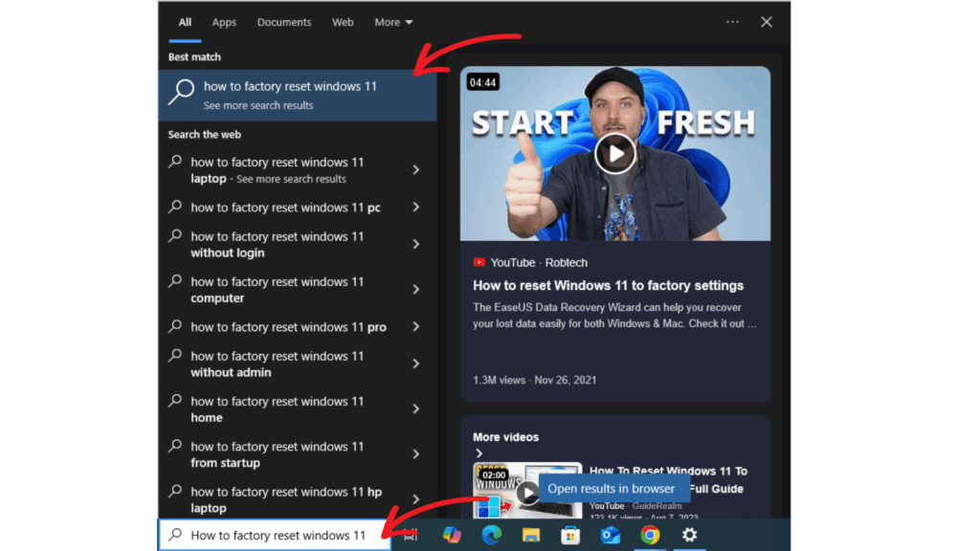Open Microsoft Copilot from the taskbar

[453, 536]
